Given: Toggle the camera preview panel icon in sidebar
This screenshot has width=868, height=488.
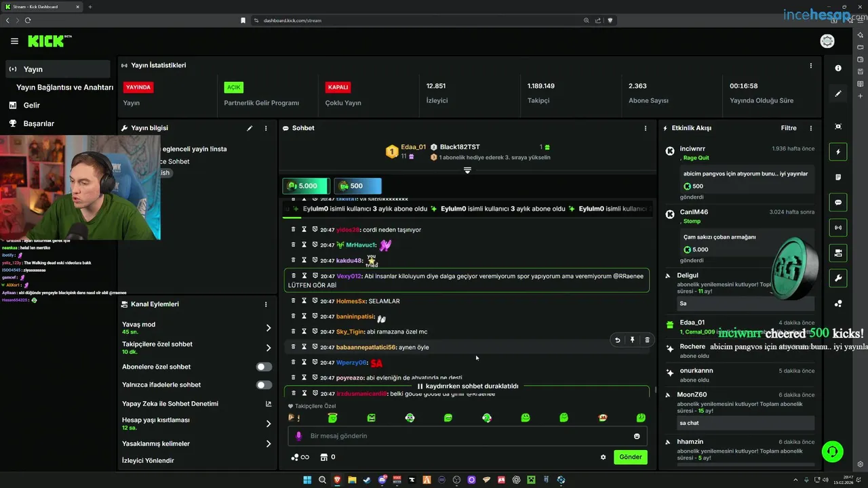Looking at the screenshot, I should point(838,253).
